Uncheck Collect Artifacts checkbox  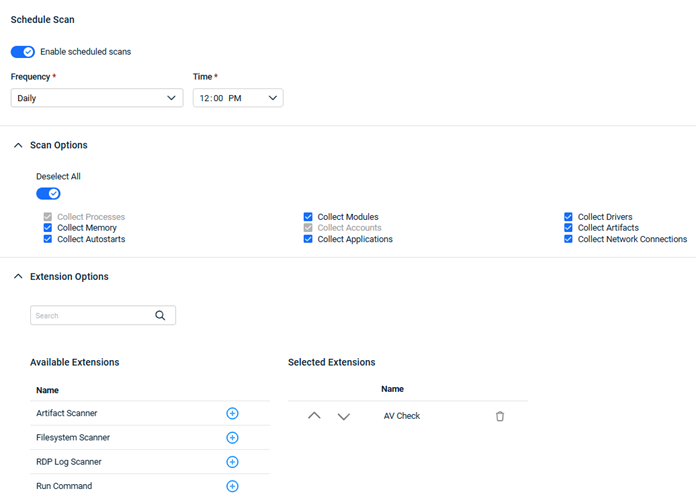(568, 228)
